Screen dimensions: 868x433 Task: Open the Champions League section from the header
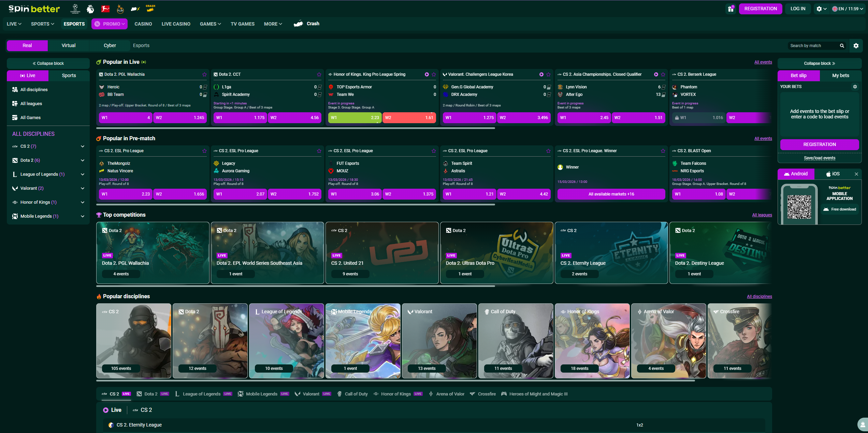[x=75, y=9]
